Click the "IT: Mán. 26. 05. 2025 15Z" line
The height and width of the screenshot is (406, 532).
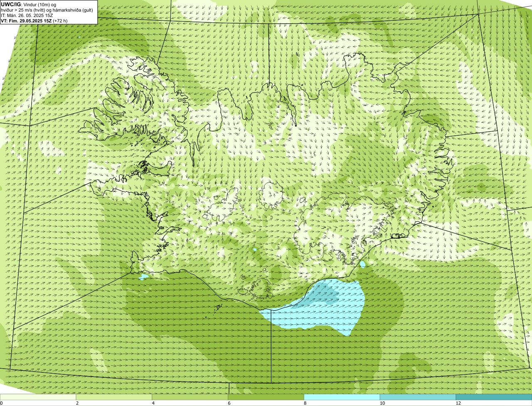pyautogui.click(x=27, y=15)
